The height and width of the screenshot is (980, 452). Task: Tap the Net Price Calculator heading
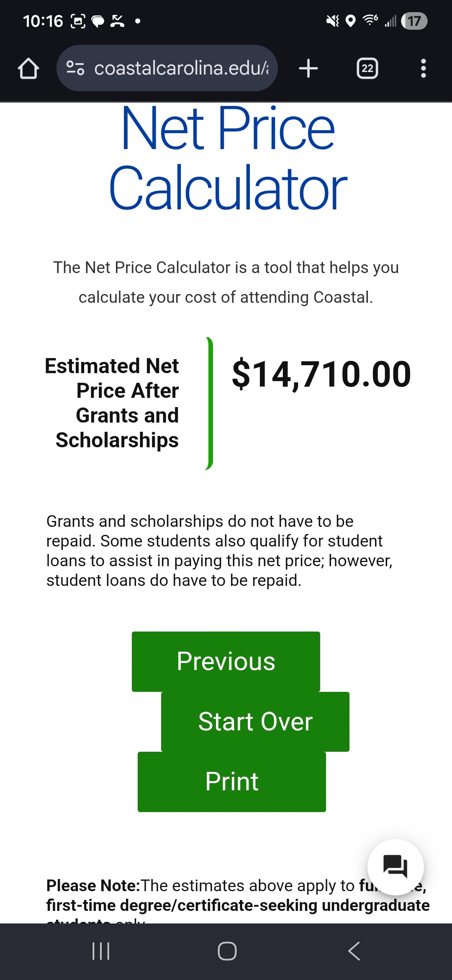pos(228,157)
